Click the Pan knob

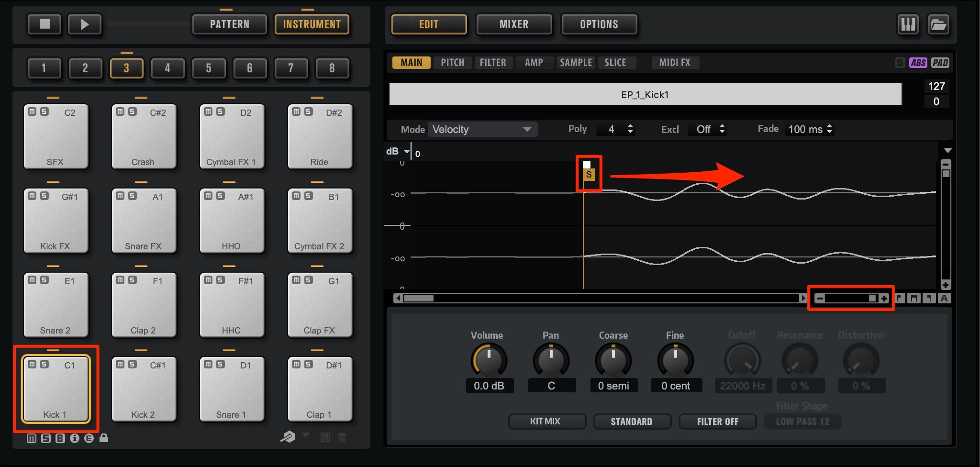pos(551,360)
